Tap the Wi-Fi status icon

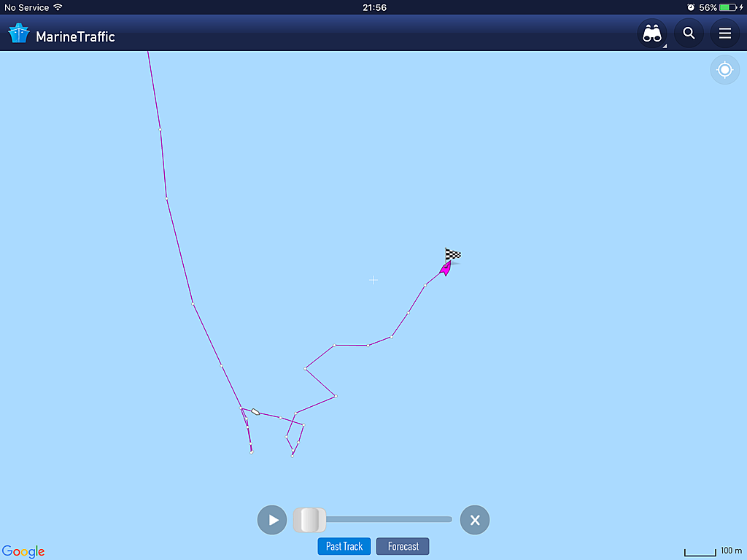58,7
